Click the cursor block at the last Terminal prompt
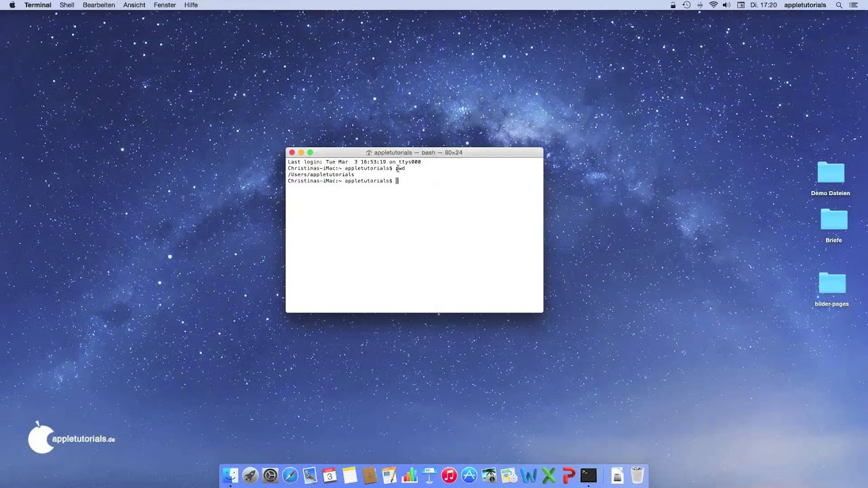The width and height of the screenshot is (868, 488). click(397, 181)
